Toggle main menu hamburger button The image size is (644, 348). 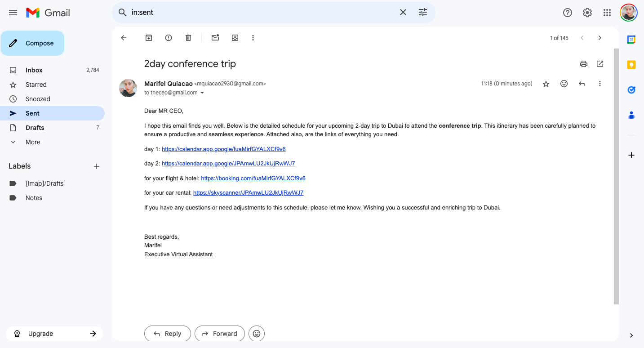point(13,13)
